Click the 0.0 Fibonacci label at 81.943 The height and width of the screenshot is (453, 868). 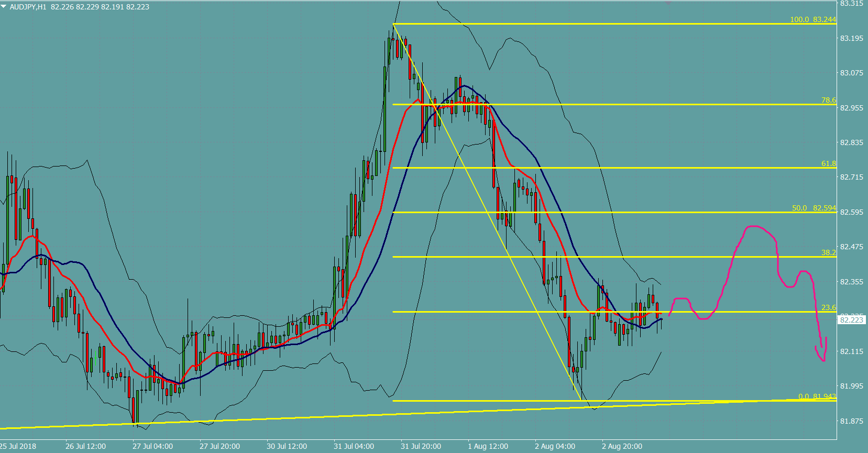coord(817,396)
